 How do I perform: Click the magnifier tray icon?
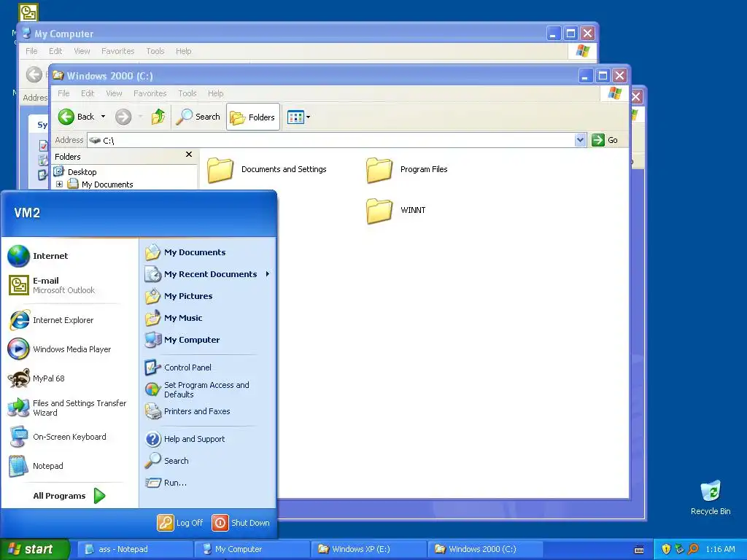point(693,549)
